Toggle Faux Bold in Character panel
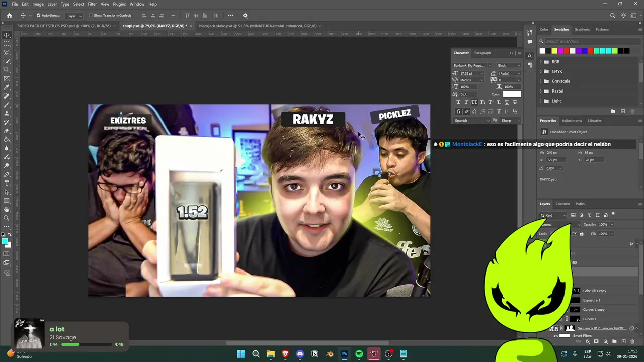The image size is (644, 362). [458, 102]
